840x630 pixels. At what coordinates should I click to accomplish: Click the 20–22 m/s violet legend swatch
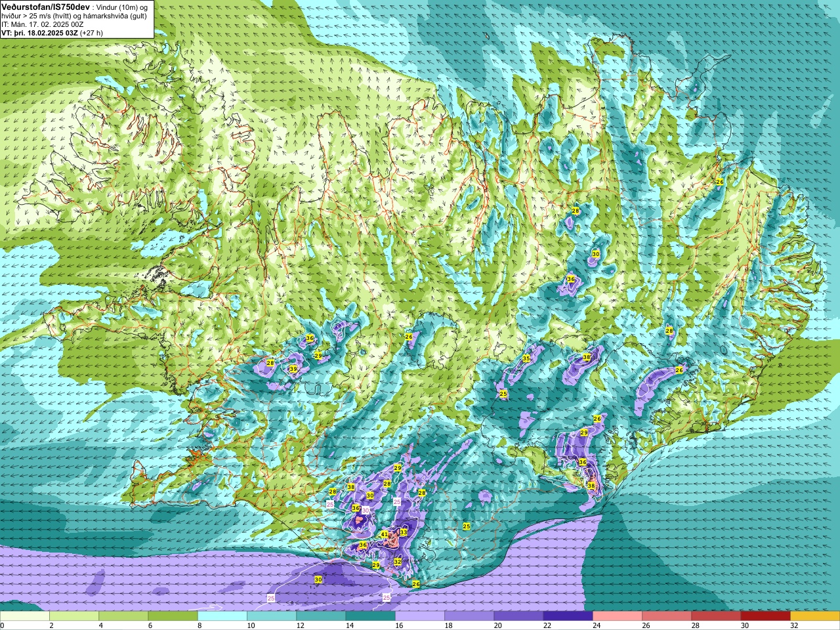click(518, 616)
